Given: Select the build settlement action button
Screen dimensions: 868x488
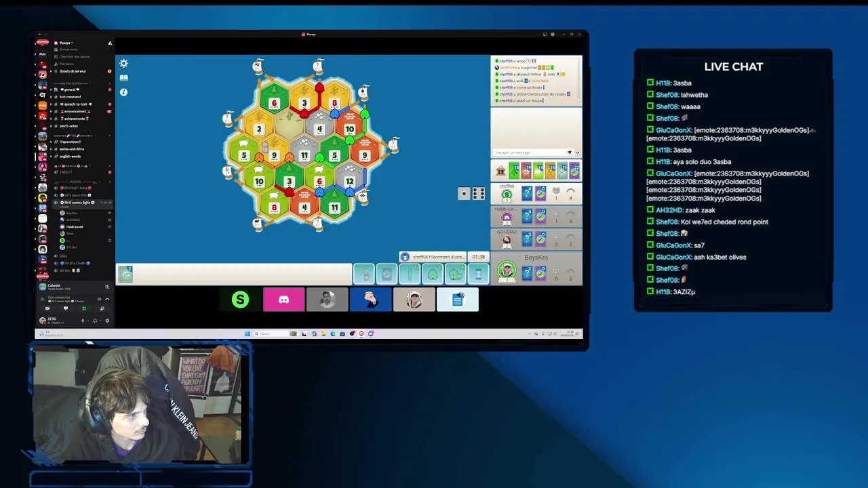Looking at the screenshot, I should [433, 274].
